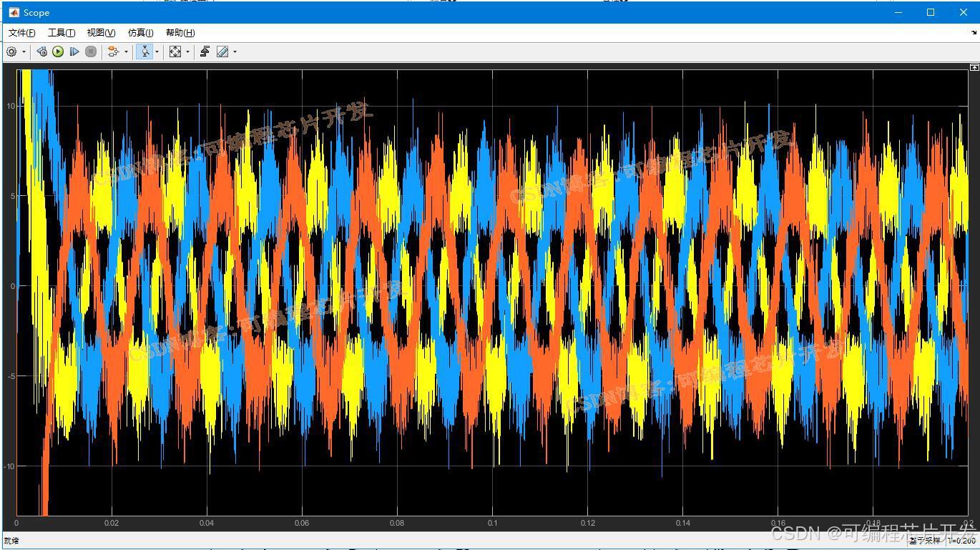
Task: Expand the measurements ruler dropdown arrow
Action: click(235, 51)
